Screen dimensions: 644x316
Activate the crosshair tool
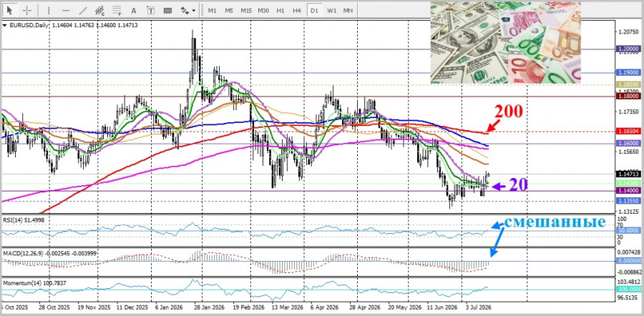tap(27, 10)
